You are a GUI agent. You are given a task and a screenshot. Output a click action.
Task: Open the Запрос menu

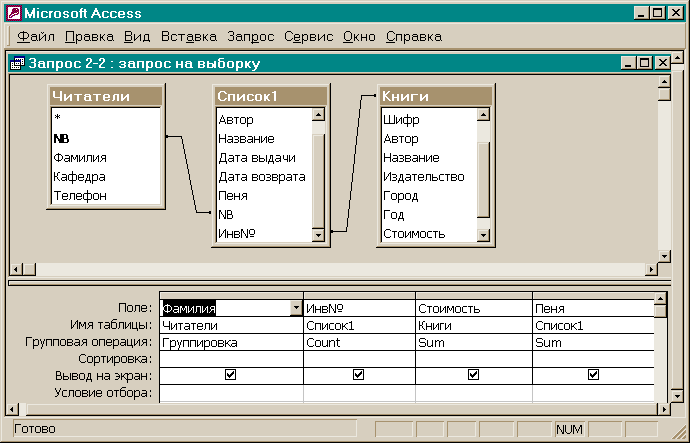251,37
